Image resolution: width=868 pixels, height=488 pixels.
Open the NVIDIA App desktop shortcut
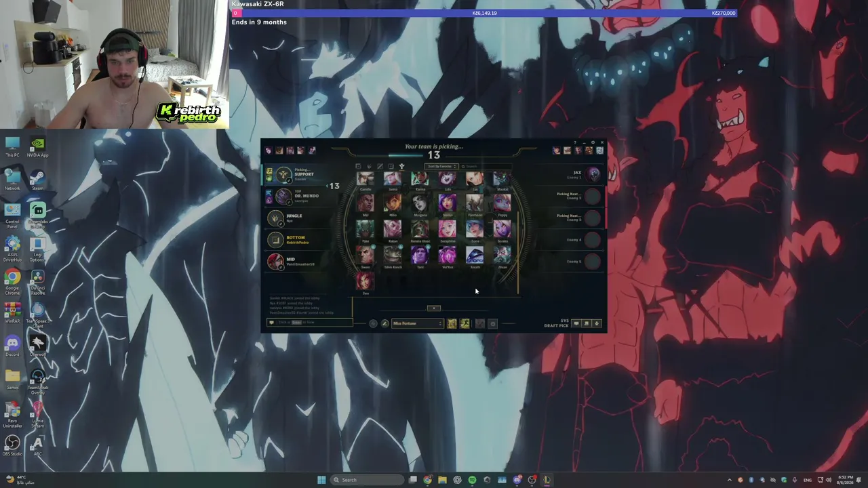pyautogui.click(x=37, y=147)
